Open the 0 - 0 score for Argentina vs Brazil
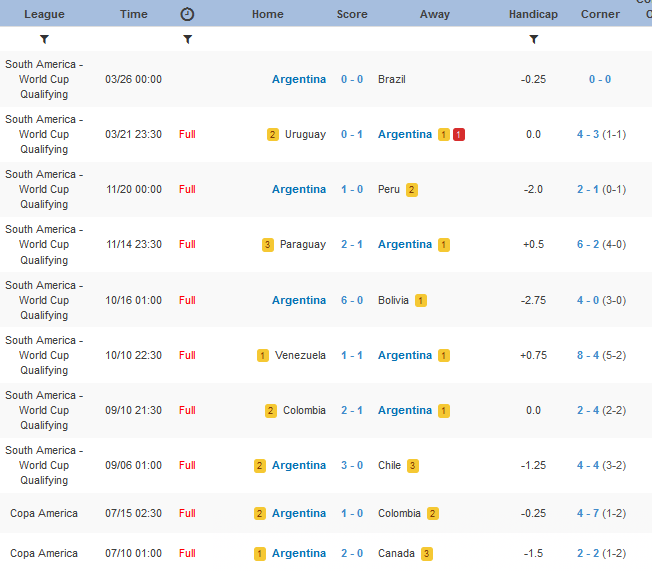652x571 pixels. tap(352, 79)
